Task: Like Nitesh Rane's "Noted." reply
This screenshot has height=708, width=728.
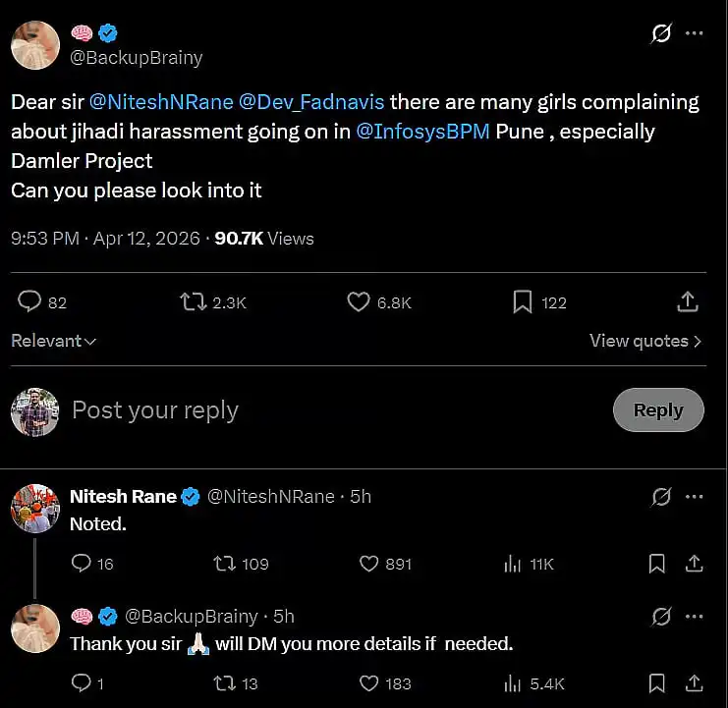Action: pos(369,564)
